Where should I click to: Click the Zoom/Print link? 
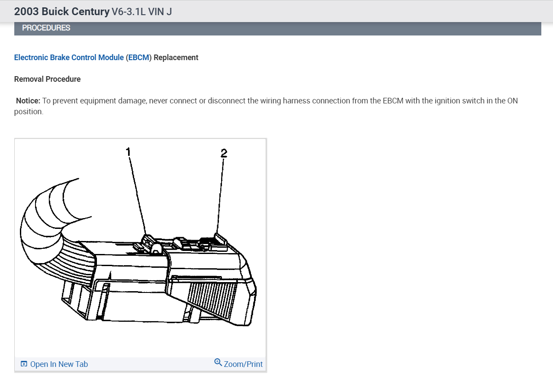pos(243,364)
